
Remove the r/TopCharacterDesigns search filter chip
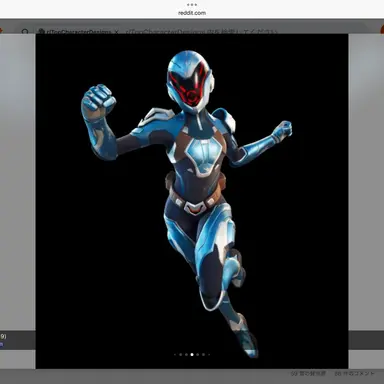pyautogui.click(x=116, y=32)
